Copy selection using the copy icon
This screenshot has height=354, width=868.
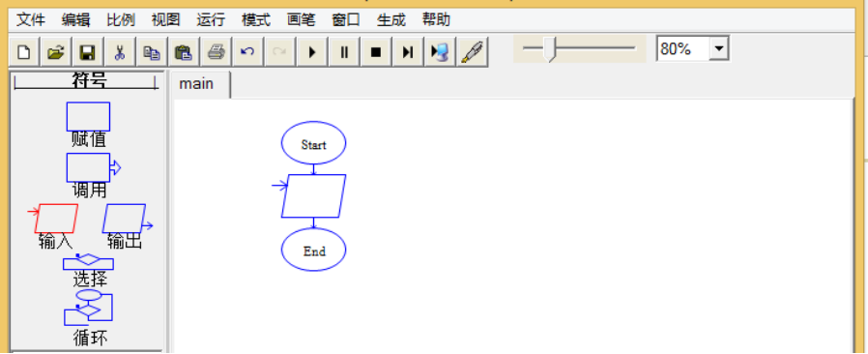coord(151,52)
